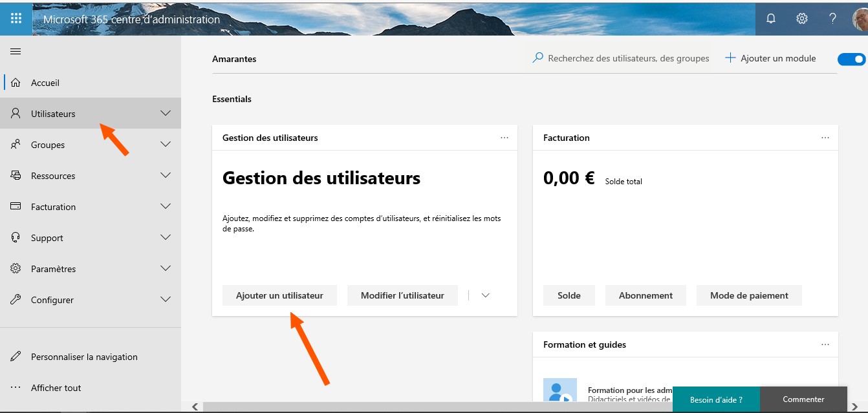868x413 pixels.
Task: Click Besoin d'aide ? button
Action: tap(716, 399)
